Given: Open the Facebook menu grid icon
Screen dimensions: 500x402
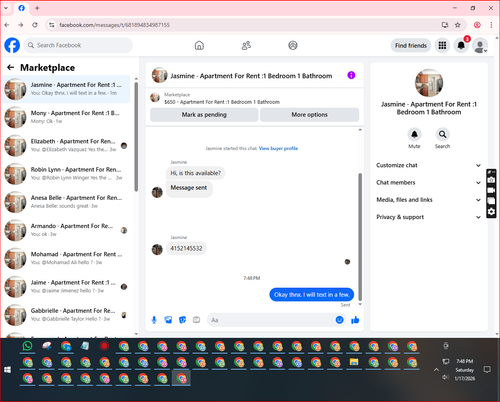Looking at the screenshot, I should [x=442, y=45].
